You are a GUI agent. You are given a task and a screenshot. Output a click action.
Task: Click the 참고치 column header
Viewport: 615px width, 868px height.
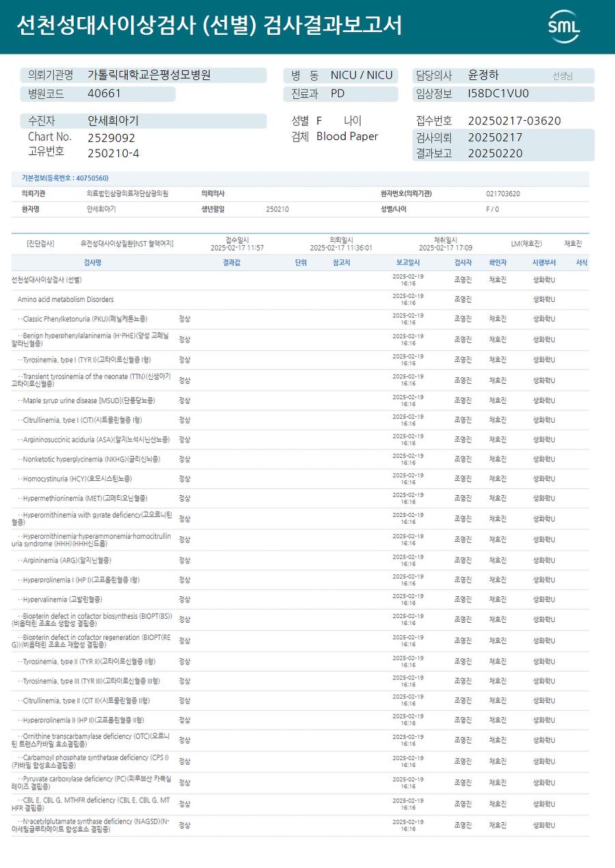(342, 262)
